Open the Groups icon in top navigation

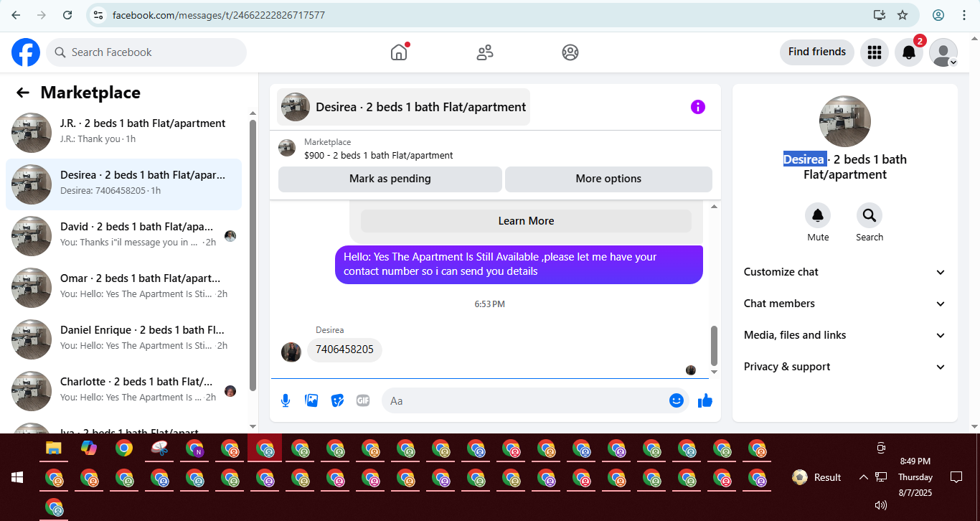click(x=570, y=52)
